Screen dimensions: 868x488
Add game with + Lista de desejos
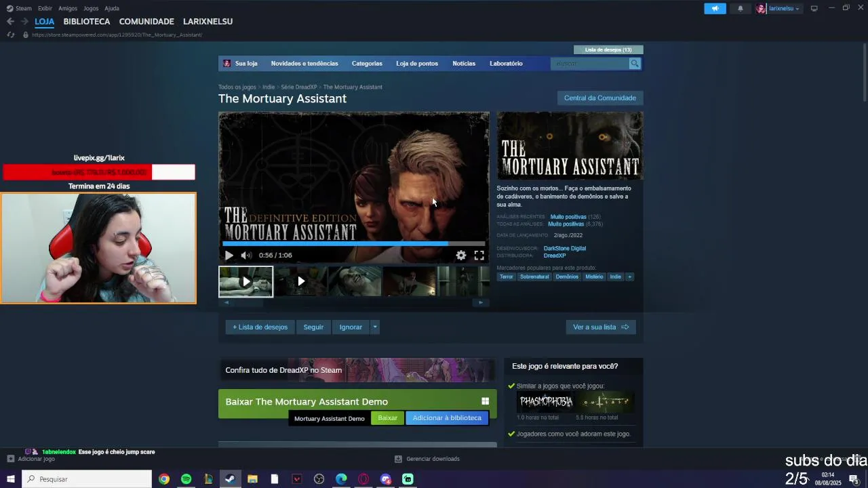click(260, 327)
